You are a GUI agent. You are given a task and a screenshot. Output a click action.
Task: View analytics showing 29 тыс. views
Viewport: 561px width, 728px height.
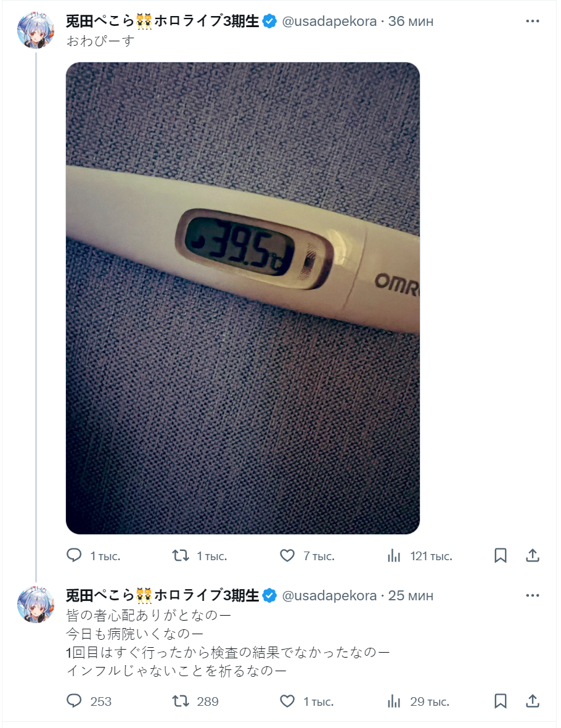click(x=394, y=701)
